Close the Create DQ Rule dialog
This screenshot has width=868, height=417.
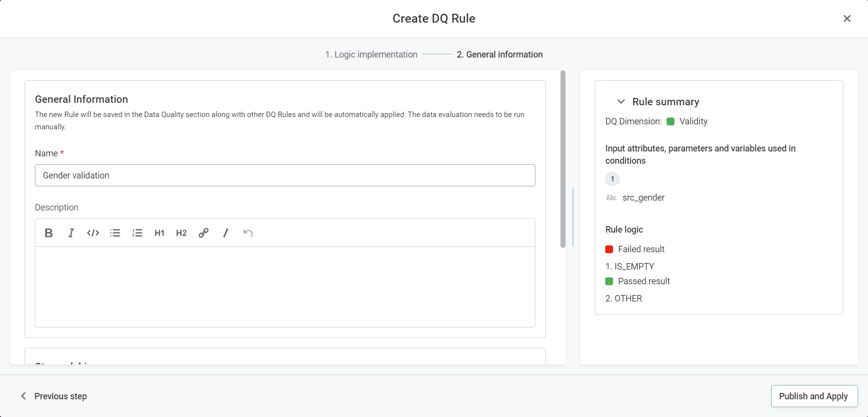click(x=847, y=19)
